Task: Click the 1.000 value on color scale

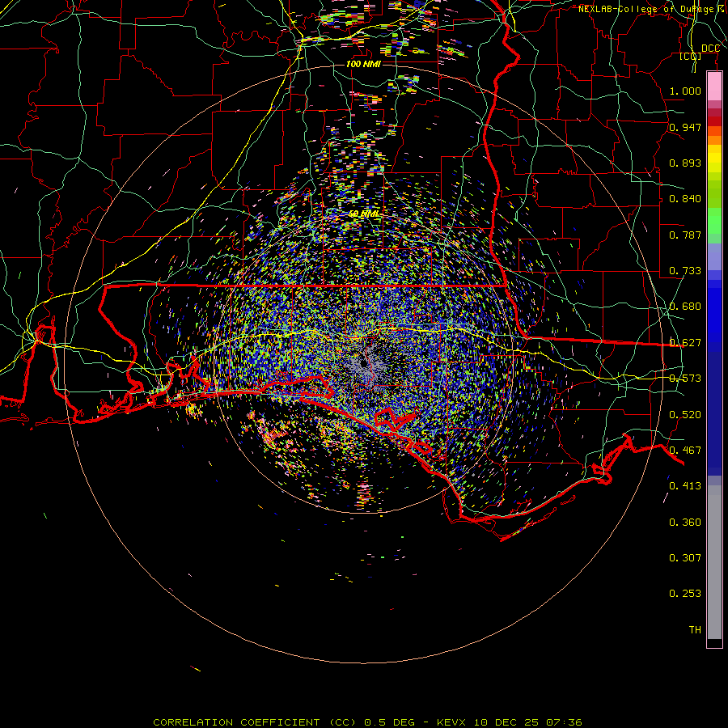Action: point(685,91)
